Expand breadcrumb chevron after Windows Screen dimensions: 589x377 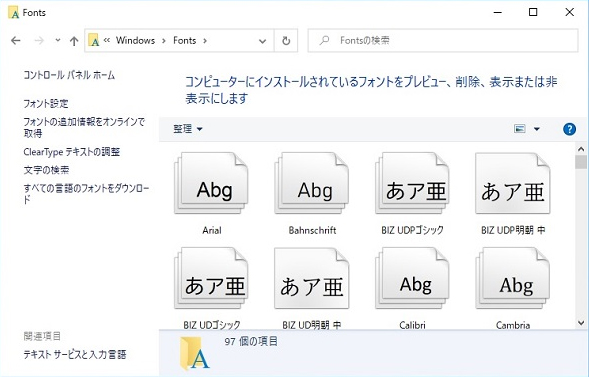click(164, 41)
